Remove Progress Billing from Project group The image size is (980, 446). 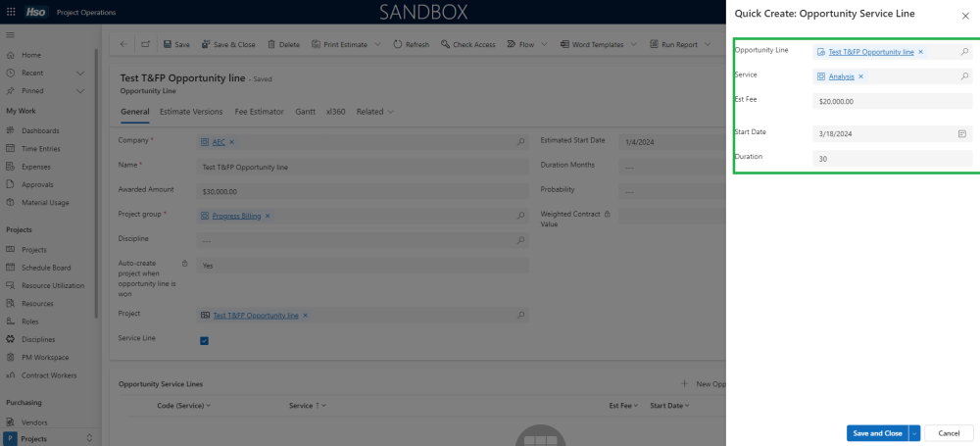(x=268, y=216)
